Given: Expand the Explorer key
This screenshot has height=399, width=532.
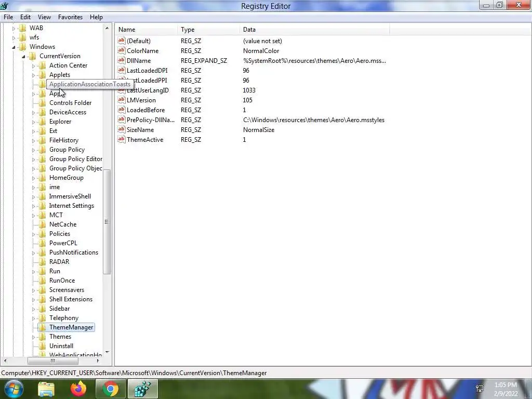Looking at the screenshot, I should coord(33,122).
